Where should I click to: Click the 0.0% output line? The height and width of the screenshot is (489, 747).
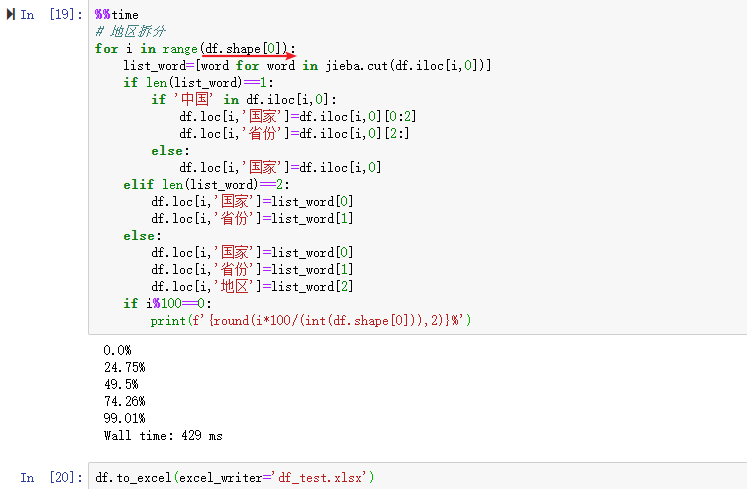117,351
